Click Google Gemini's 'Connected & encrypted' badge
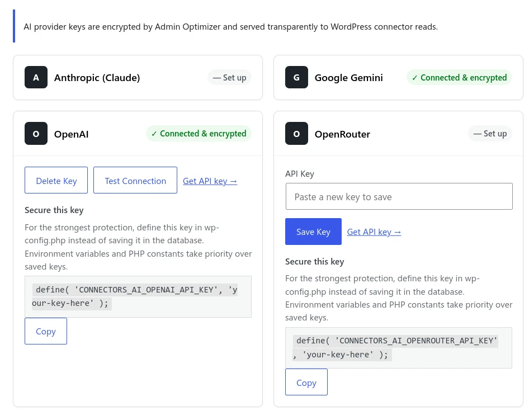Image resolution: width=529 pixels, height=420 pixels. pos(459,78)
